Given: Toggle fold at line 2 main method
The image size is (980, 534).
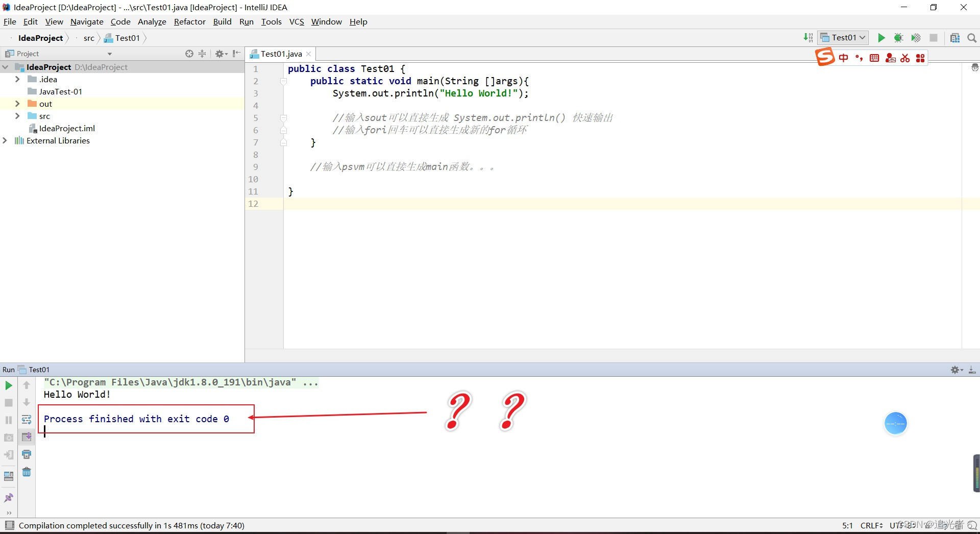Looking at the screenshot, I should (x=283, y=81).
